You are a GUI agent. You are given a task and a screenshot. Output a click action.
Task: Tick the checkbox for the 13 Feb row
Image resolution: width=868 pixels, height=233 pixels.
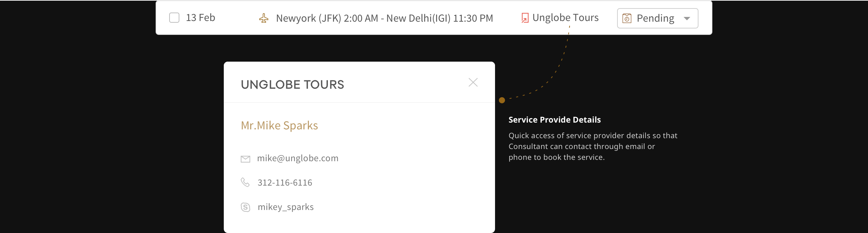tap(174, 18)
